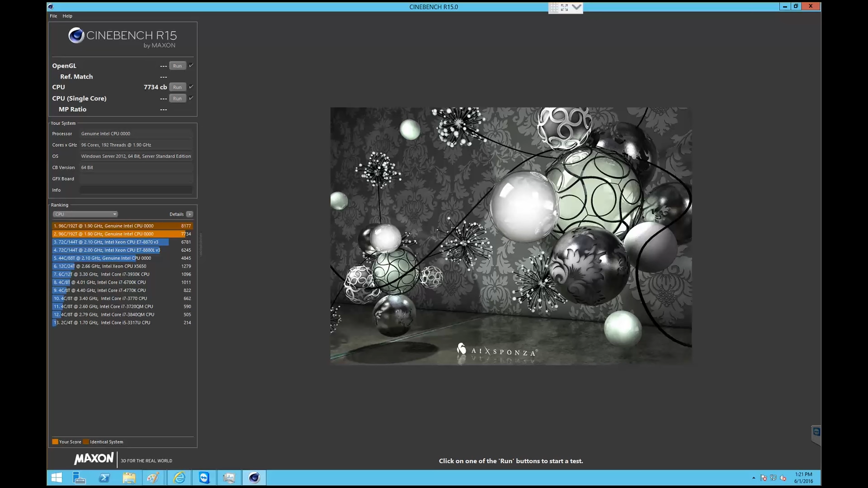
Task: Select ranking row 1 scoring 8177
Action: point(123,226)
